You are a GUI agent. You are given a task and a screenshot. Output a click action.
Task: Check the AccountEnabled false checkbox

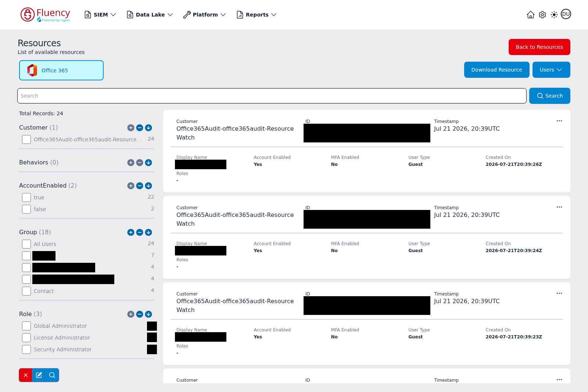pyautogui.click(x=26, y=209)
